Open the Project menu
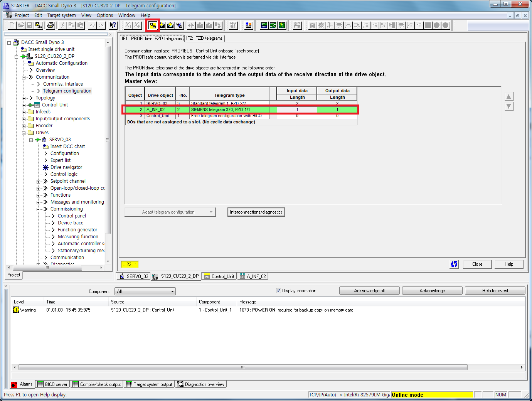Screen dimensions: 532x401 [x=22, y=15]
